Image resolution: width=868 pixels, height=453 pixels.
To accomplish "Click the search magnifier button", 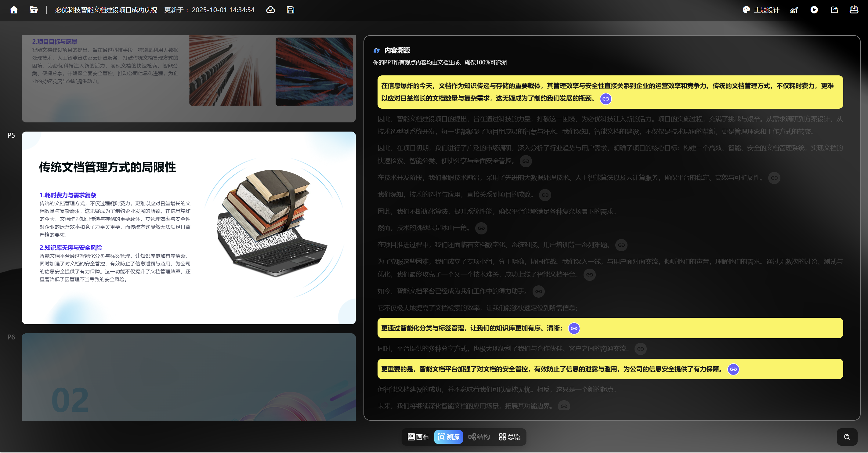I will [847, 437].
